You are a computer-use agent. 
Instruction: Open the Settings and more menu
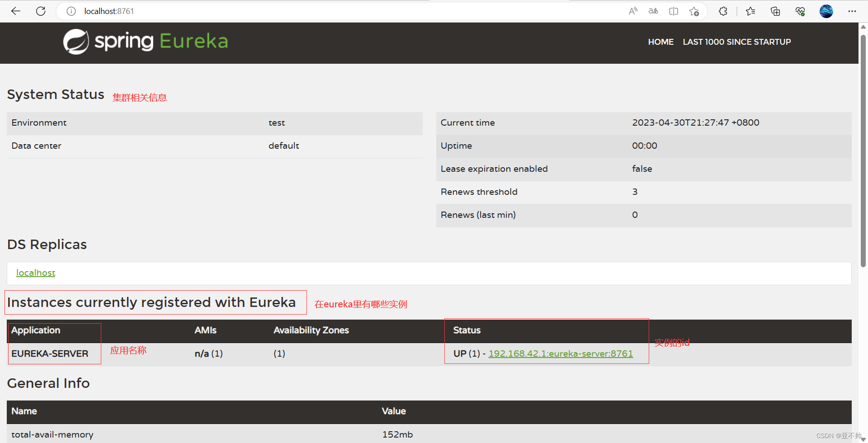(853, 11)
